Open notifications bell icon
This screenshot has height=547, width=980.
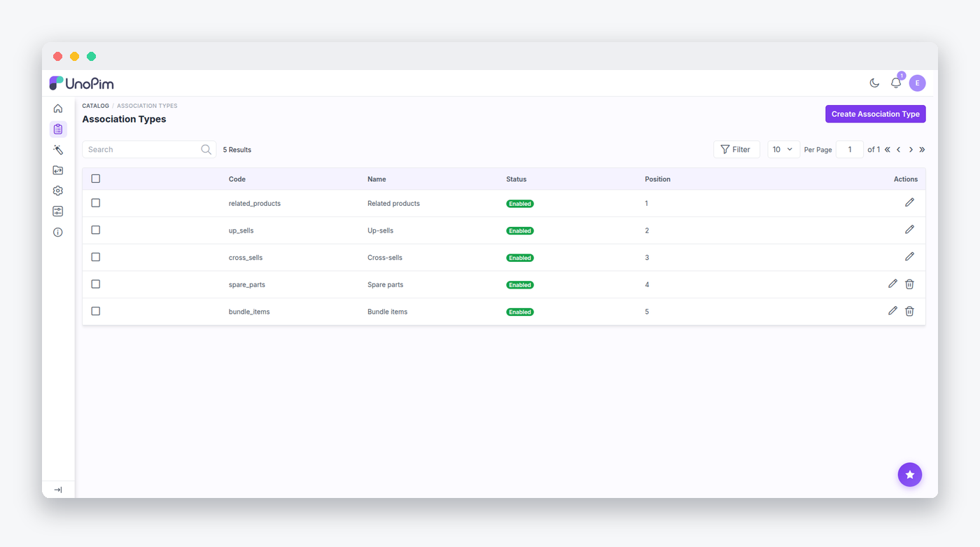(x=896, y=83)
